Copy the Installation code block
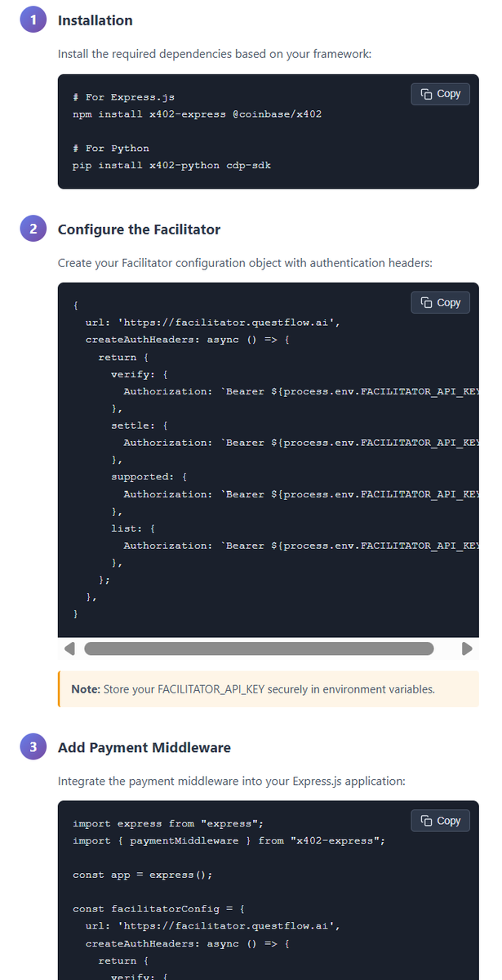Viewport: 502px width, 980px height. (x=441, y=94)
